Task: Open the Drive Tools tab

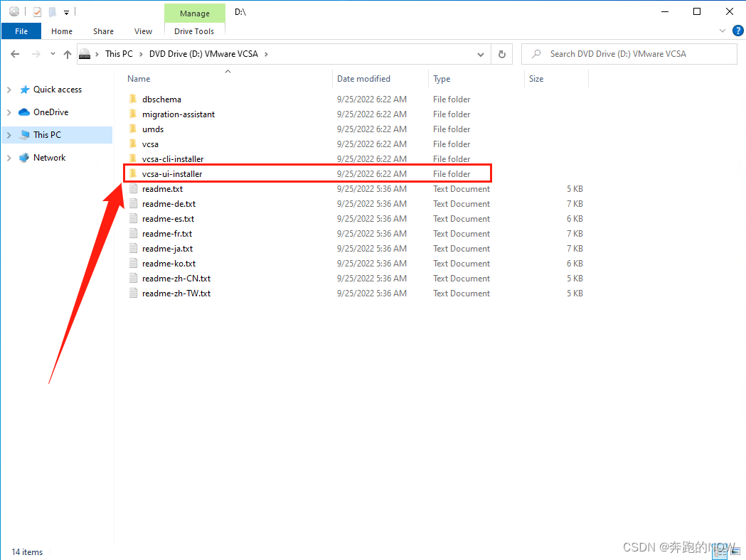Action: pyautogui.click(x=194, y=31)
